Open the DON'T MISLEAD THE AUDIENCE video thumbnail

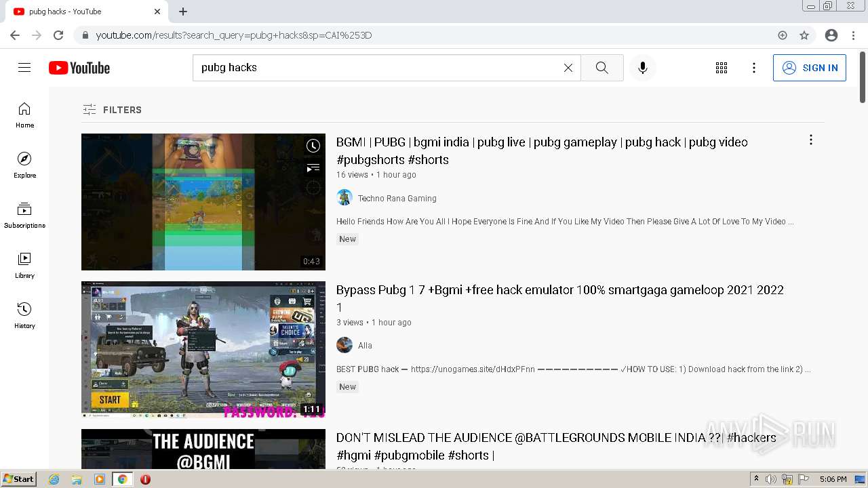tap(203, 449)
